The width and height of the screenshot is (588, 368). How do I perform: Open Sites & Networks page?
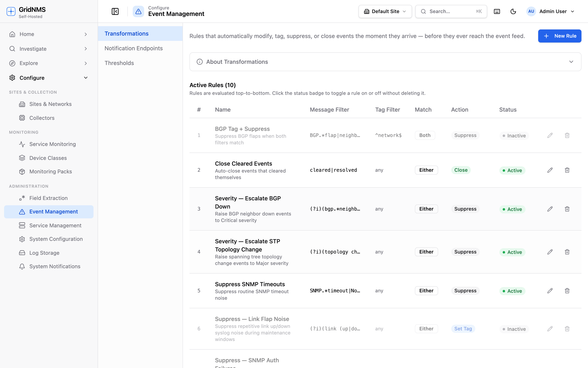[49, 104]
